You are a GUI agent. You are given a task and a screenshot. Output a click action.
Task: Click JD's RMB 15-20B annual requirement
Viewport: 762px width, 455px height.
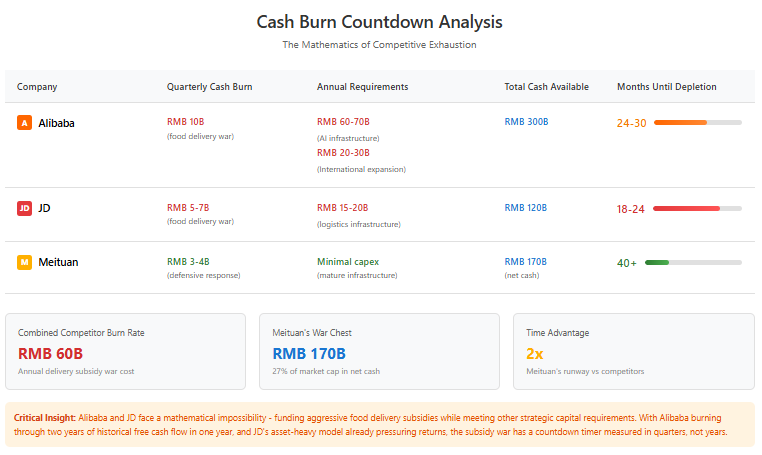point(343,208)
